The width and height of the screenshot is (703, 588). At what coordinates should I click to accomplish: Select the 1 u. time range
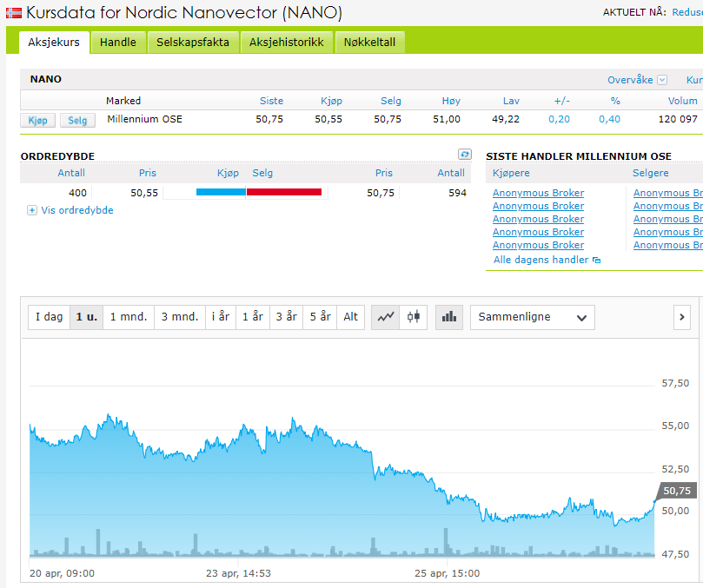point(87,317)
